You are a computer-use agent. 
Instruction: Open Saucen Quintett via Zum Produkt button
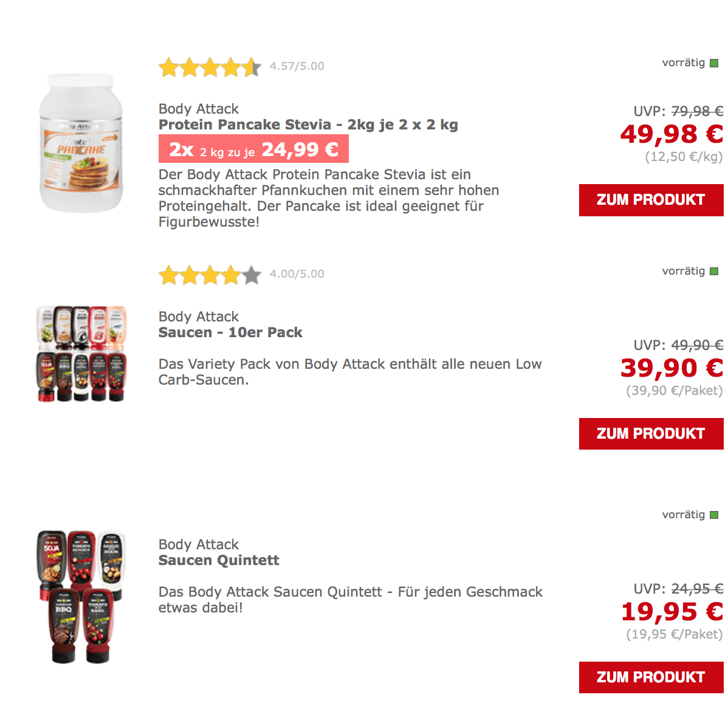coord(651,677)
